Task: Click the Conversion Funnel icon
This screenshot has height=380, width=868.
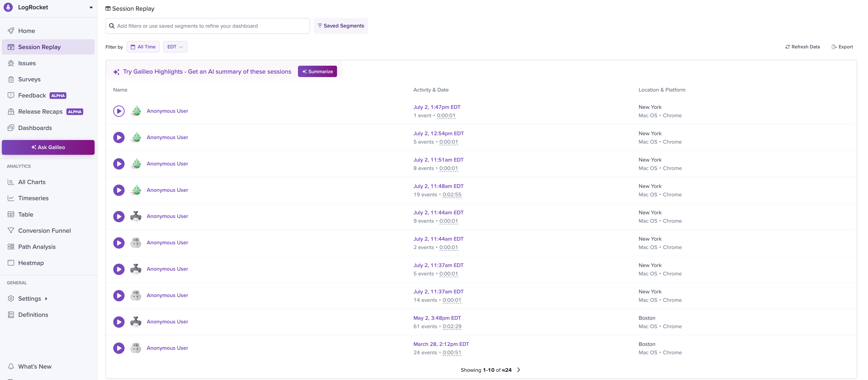Action: pyautogui.click(x=11, y=230)
